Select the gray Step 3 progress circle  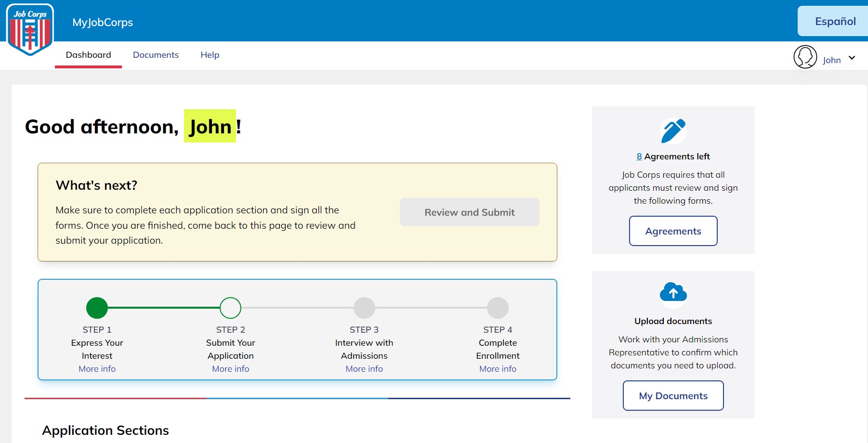tap(364, 308)
